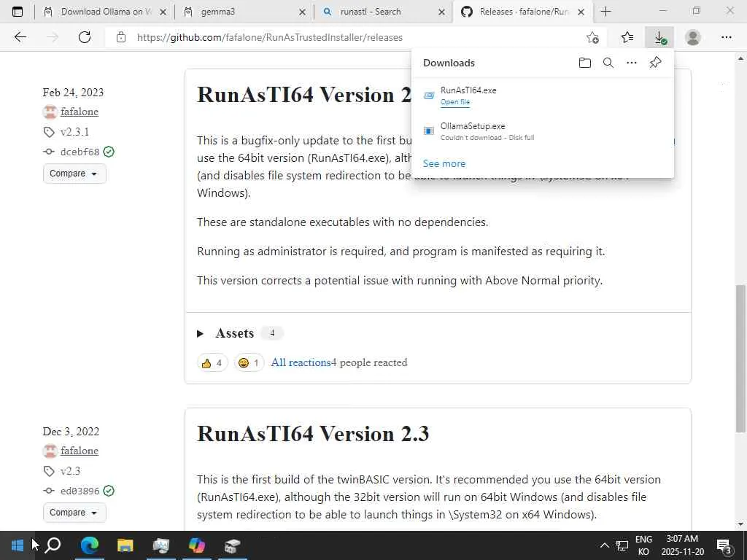Open Compare dropdown for v2.3

[x=74, y=513]
